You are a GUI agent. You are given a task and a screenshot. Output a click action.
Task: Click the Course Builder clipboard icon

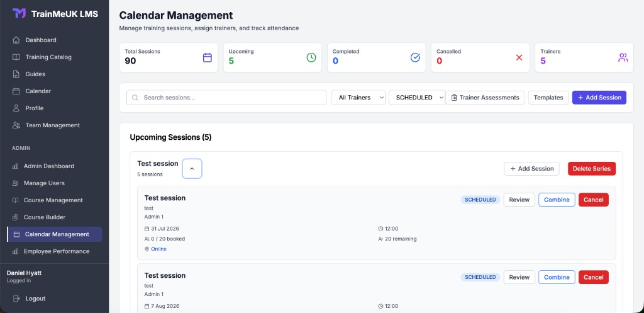[x=15, y=217]
